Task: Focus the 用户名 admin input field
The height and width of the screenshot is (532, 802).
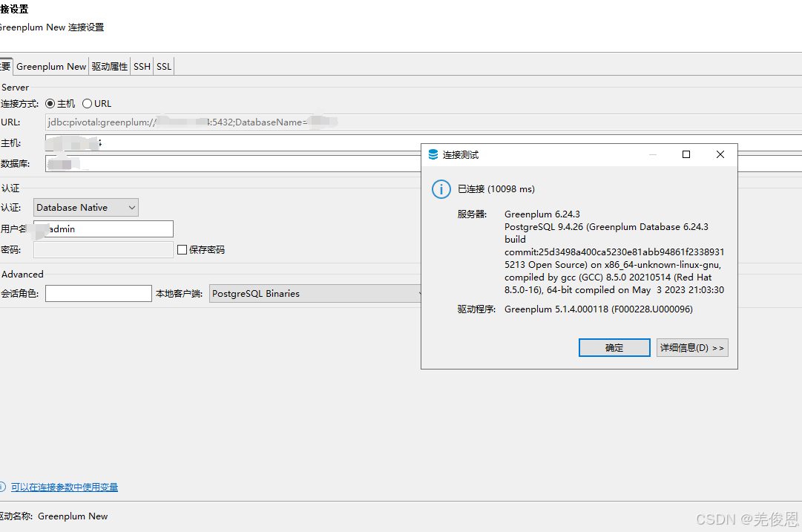Action: pyautogui.click(x=103, y=229)
